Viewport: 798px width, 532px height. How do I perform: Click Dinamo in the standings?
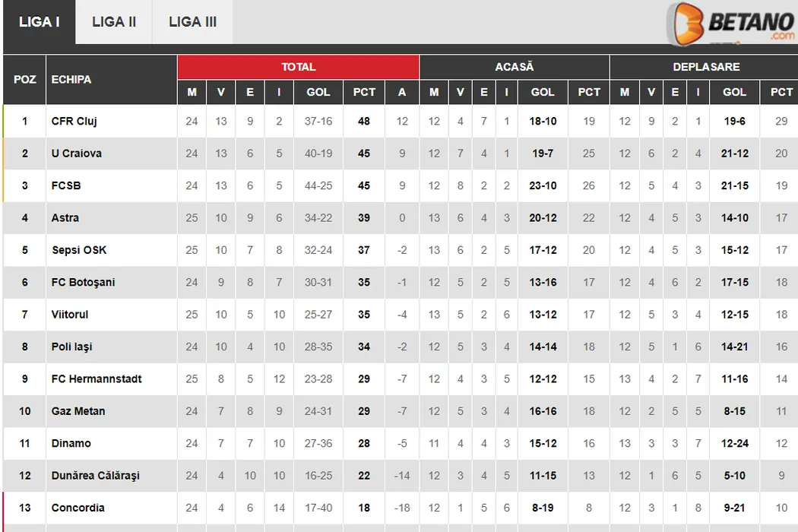71,444
